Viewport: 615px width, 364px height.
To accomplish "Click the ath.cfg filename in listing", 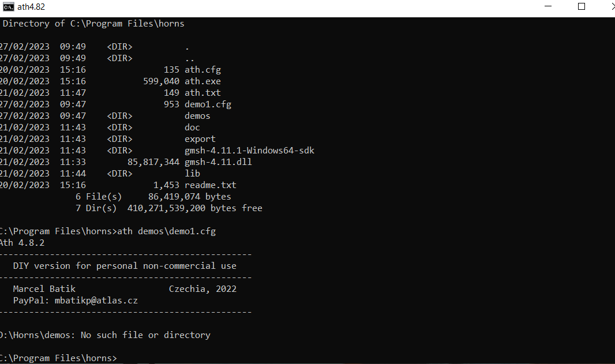I will click(x=202, y=70).
